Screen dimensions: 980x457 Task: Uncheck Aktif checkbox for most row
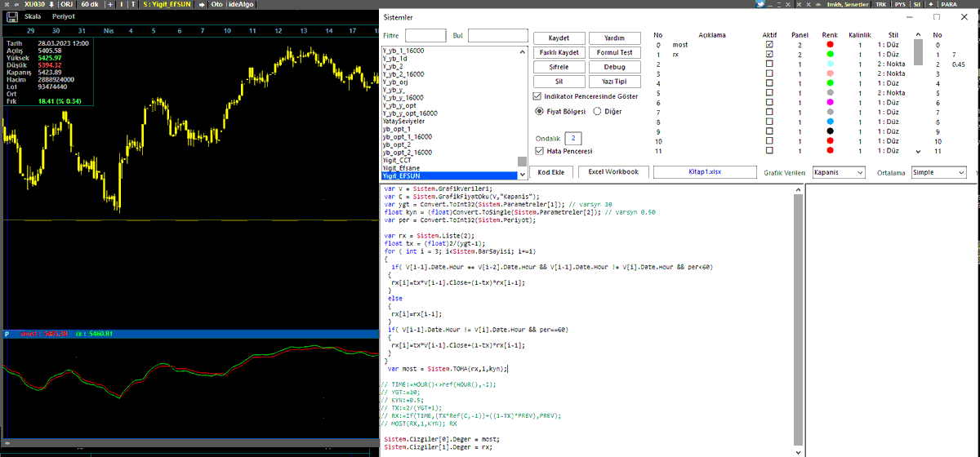[x=769, y=45]
